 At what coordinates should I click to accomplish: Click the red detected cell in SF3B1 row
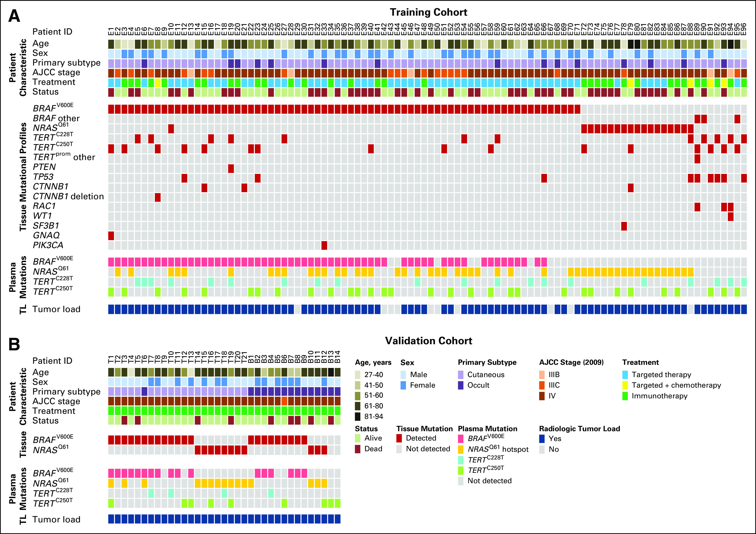624,226
